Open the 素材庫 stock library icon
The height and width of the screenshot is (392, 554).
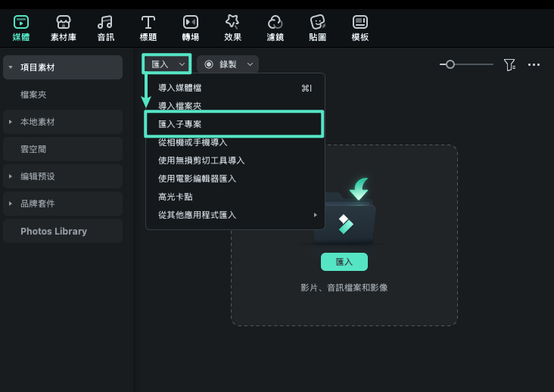64,22
